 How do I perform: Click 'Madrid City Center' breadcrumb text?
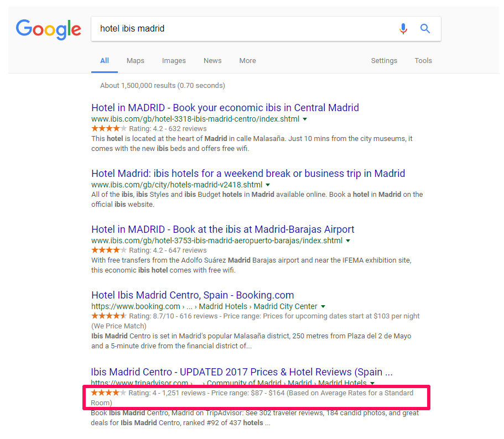[x=285, y=306]
